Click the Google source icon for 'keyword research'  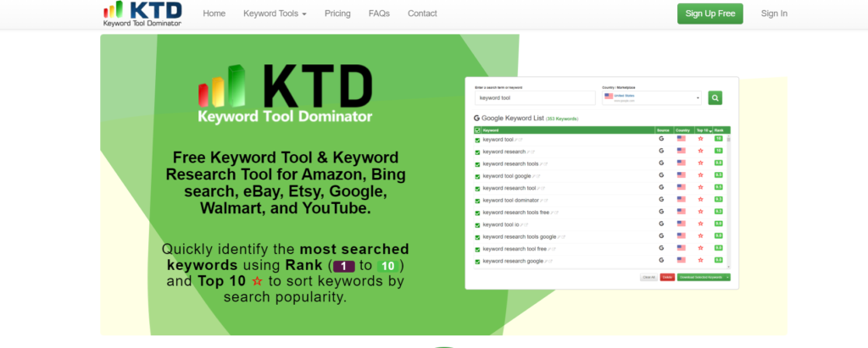coord(661,151)
